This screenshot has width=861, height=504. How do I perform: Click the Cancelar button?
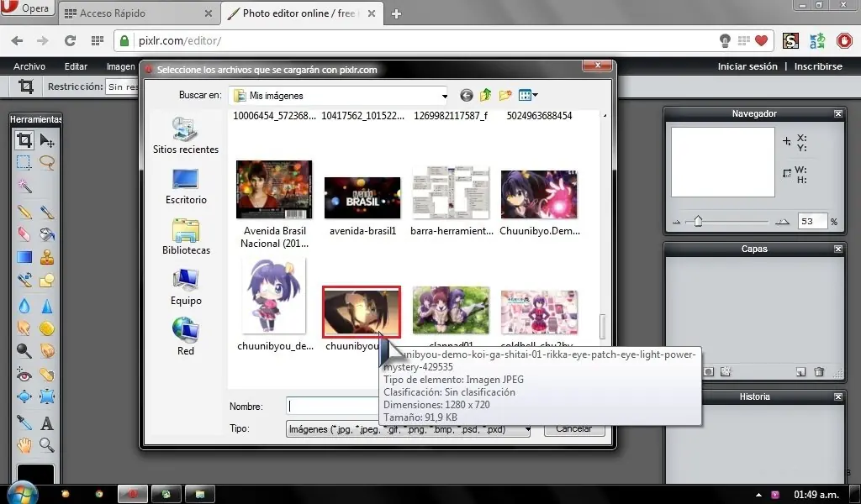click(574, 429)
